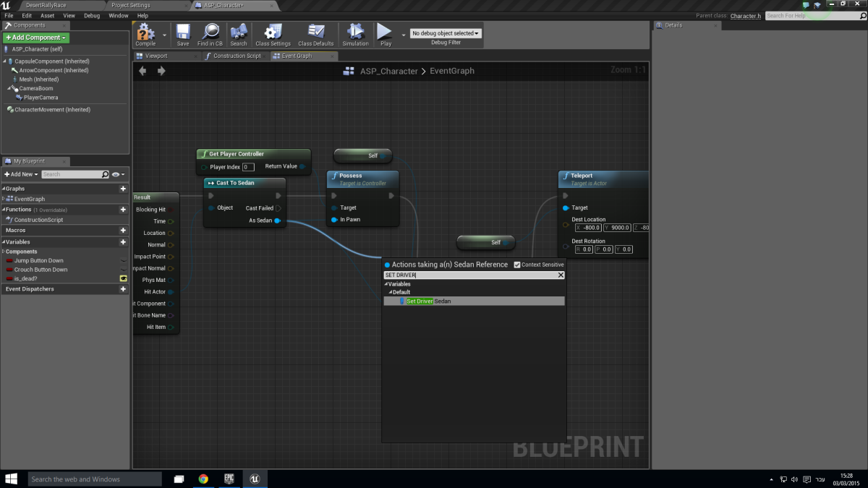Open the Character.h parent class link
The width and height of the screenshot is (868, 488).
[745, 16]
